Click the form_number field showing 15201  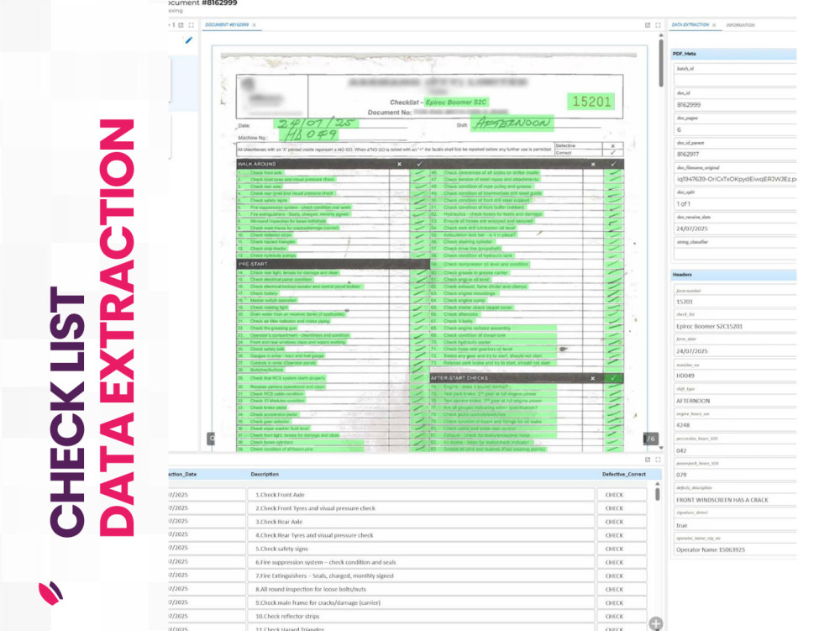735,302
